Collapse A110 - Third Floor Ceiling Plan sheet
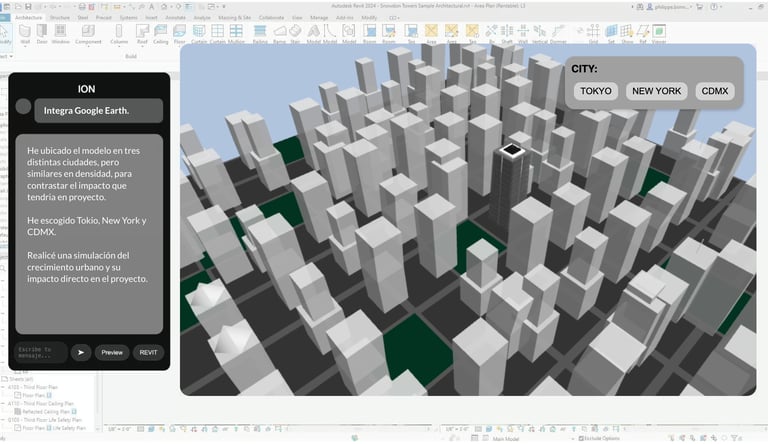The width and height of the screenshot is (768, 444). (3, 404)
